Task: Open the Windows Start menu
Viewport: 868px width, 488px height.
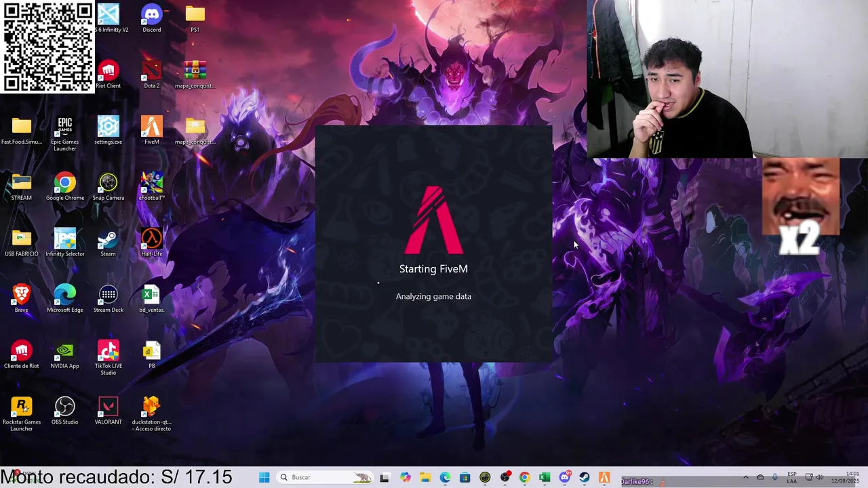Action: 264,477
